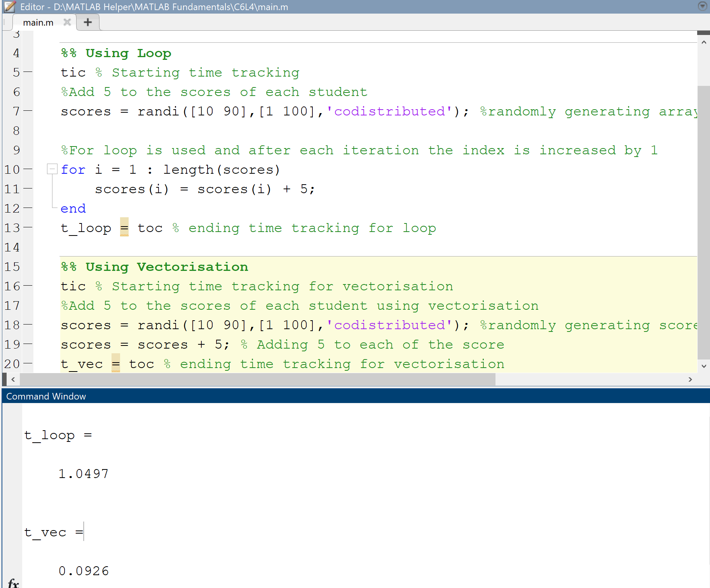Click the 'for' keyword on line 10

(x=73, y=169)
